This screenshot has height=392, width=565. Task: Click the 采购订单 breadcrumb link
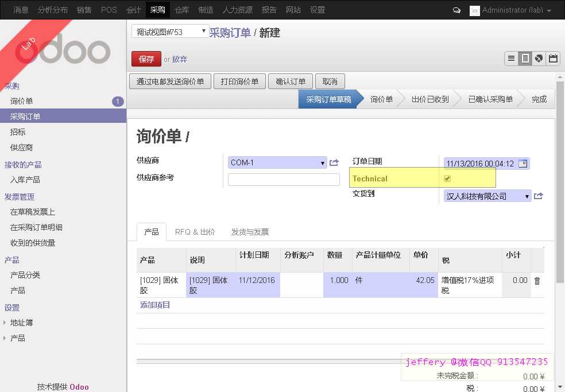(230, 33)
